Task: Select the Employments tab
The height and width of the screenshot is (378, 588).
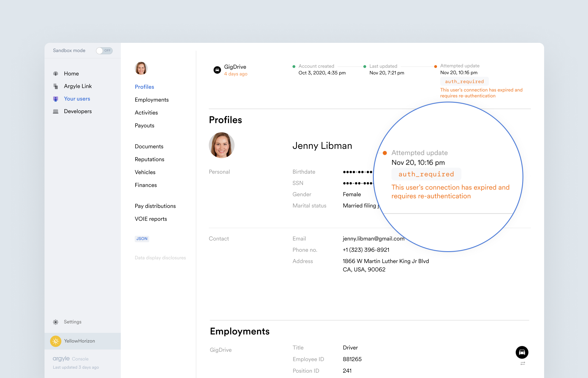Action: point(152,99)
